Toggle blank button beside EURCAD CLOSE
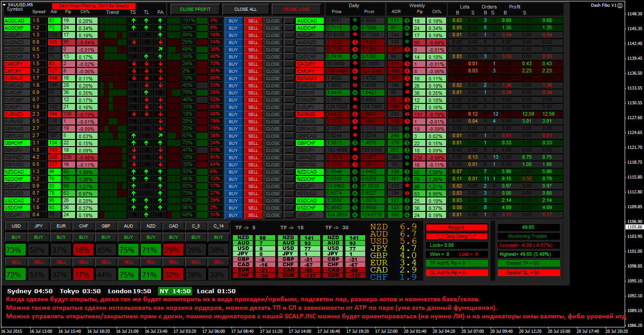644x335 pixels. 289,85
